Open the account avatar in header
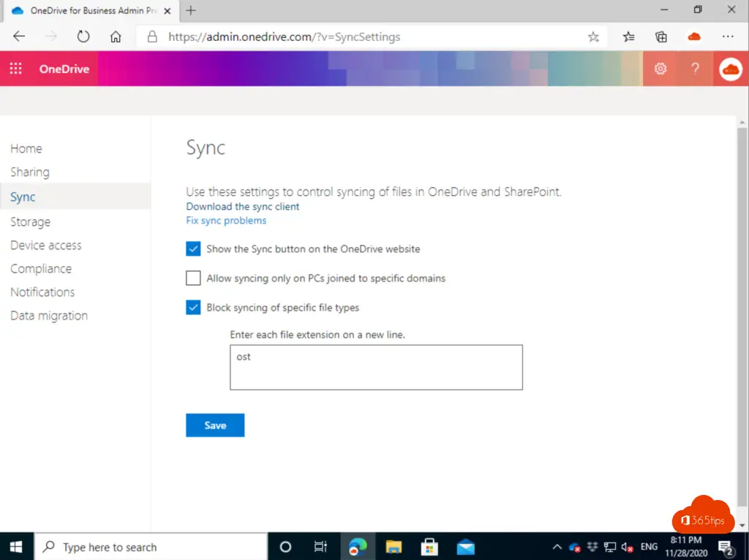Image resolution: width=749 pixels, height=560 pixels. pos(731,69)
